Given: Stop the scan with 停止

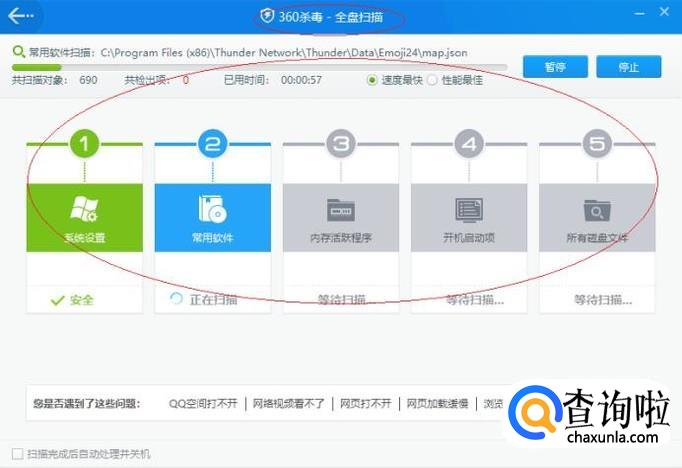Looking at the screenshot, I should click(x=629, y=67).
